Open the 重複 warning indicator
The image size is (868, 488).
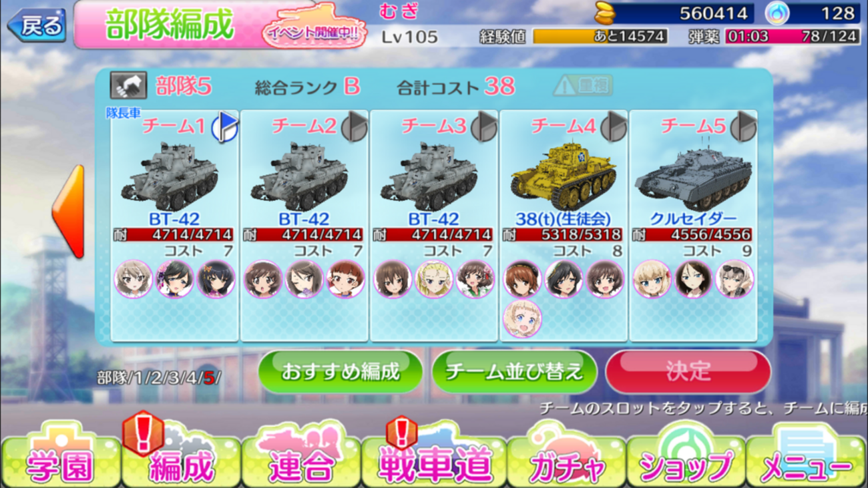(583, 85)
